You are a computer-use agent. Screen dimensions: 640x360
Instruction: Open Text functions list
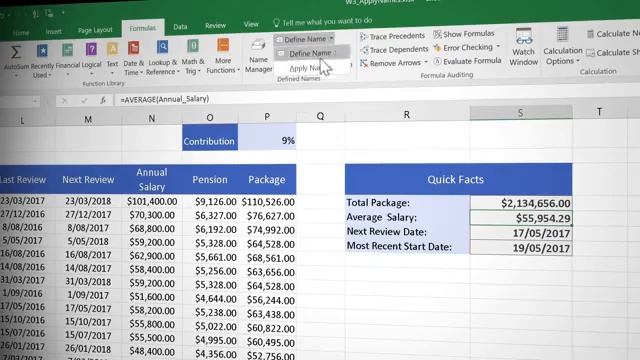[x=112, y=58]
